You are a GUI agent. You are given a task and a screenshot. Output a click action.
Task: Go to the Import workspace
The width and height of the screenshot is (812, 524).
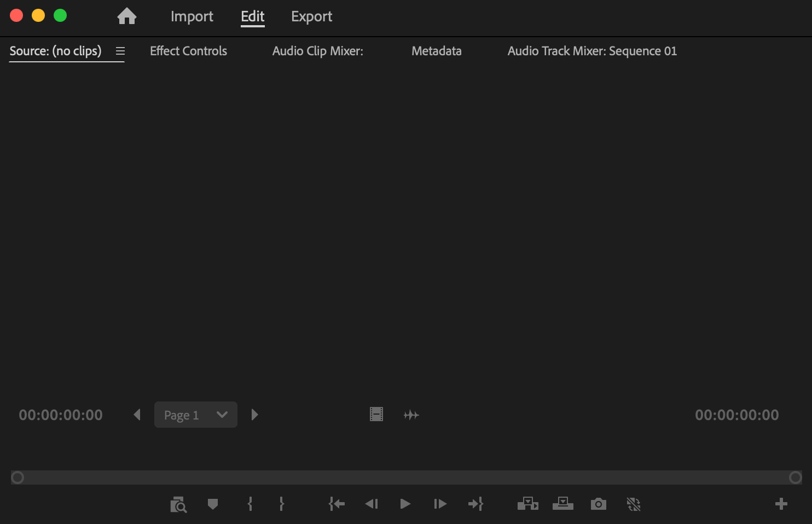pyautogui.click(x=192, y=16)
